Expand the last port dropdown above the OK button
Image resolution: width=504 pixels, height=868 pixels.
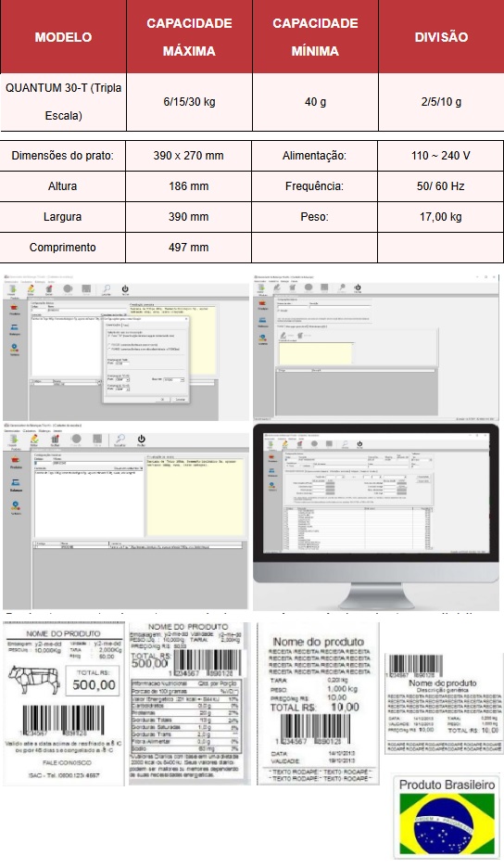click(122, 389)
